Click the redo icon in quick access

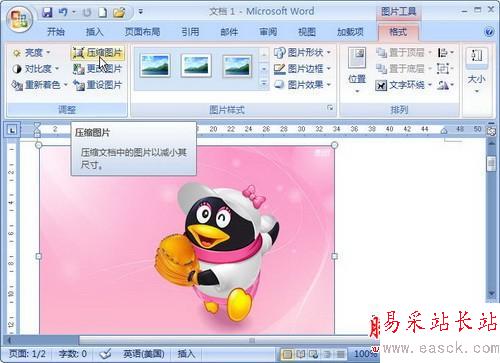(87, 13)
